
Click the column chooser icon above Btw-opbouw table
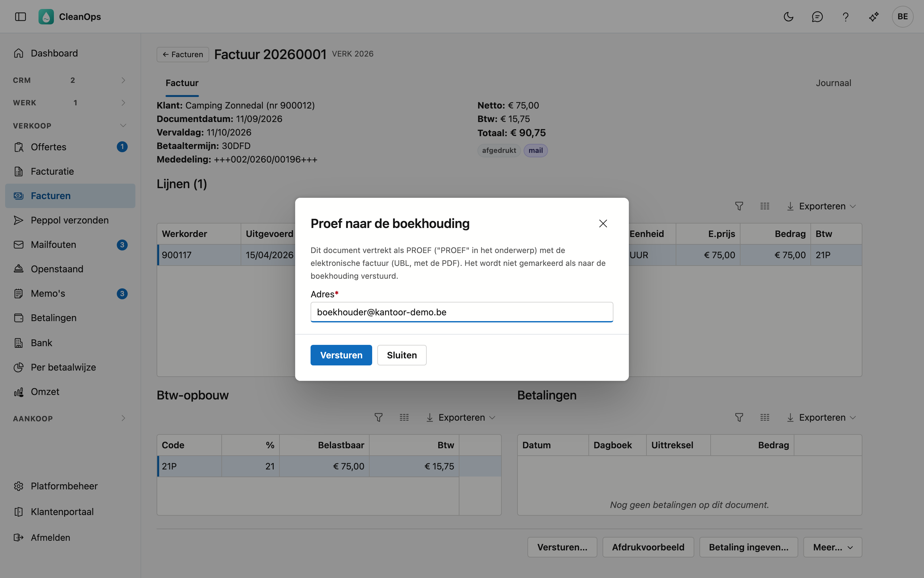(x=404, y=417)
